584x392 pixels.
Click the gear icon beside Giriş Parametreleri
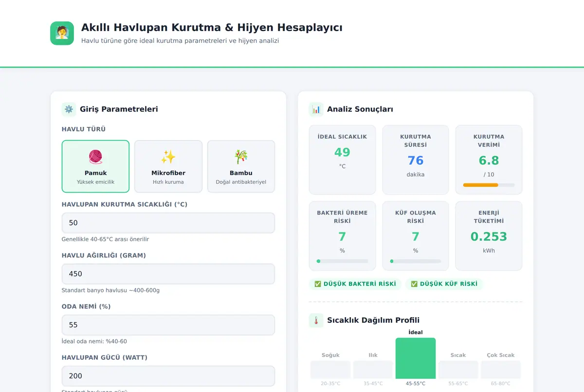pos(69,109)
